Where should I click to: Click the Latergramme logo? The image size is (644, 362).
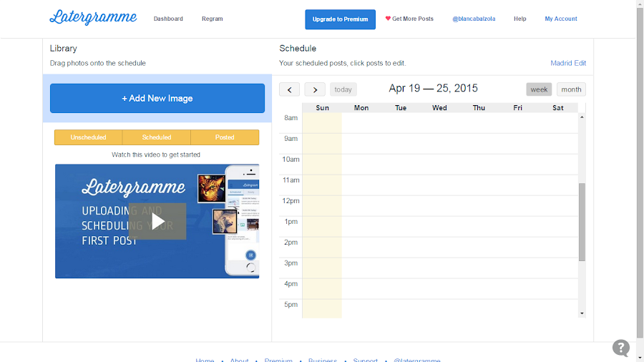tap(93, 17)
